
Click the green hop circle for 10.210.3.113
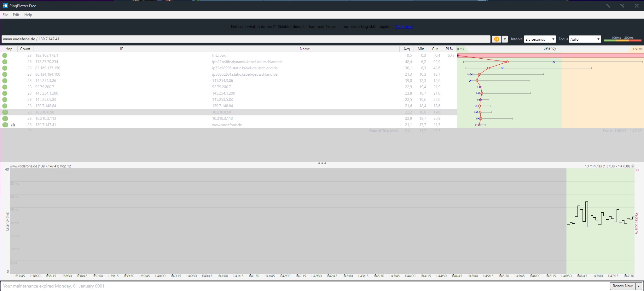pyautogui.click(x=5, y=119)
